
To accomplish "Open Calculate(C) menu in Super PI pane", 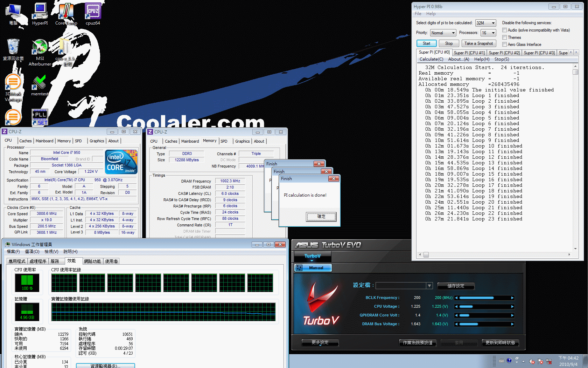I will (431, 59).
